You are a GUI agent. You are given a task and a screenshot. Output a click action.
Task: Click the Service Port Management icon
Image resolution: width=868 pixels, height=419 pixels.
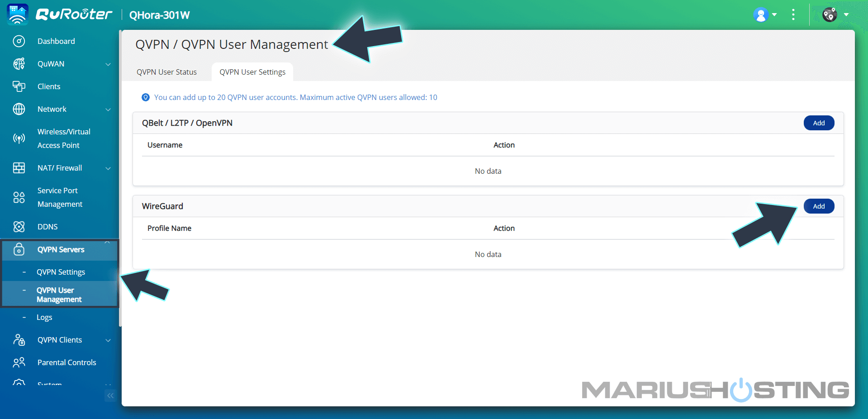tap(19, 197)
